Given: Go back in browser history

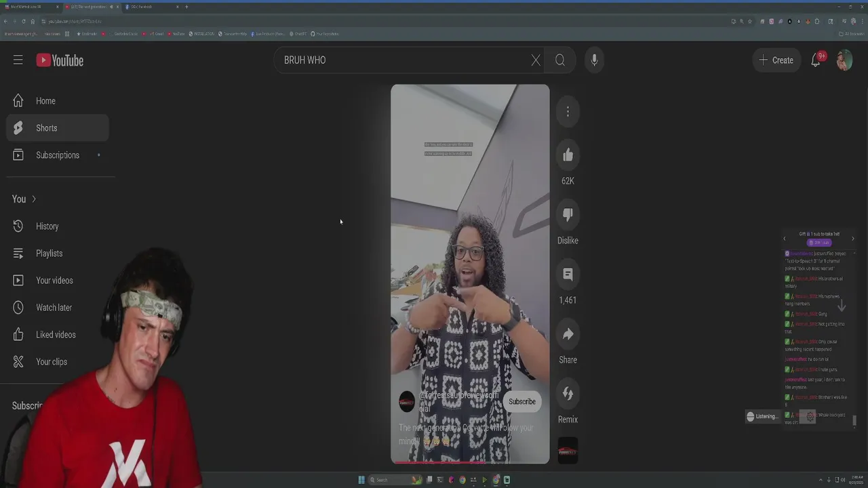Looking at the screenshot, I should [x=5, y=21].
